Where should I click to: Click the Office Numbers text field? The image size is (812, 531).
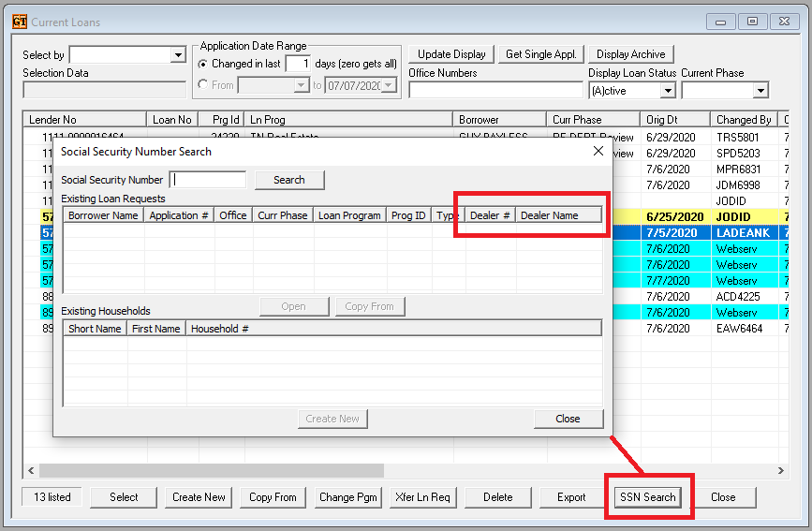[x=495, y=90]
